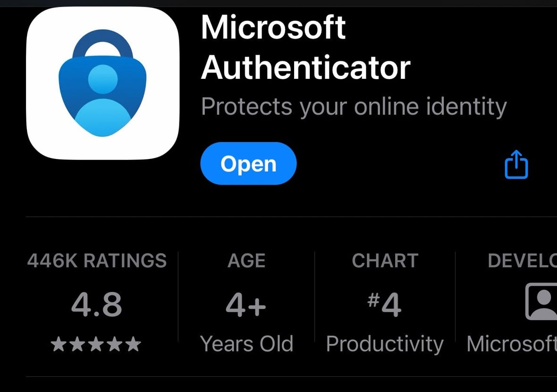Click the AGE section header
Screen dimensions: 557x392
click(x=247, y=260)
